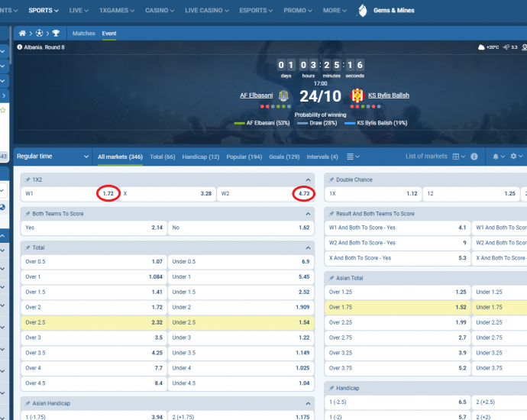The width and height of the screenshot is (527, 420).
Task: Collapse the Total market section
Action: (x=308, y=248)
